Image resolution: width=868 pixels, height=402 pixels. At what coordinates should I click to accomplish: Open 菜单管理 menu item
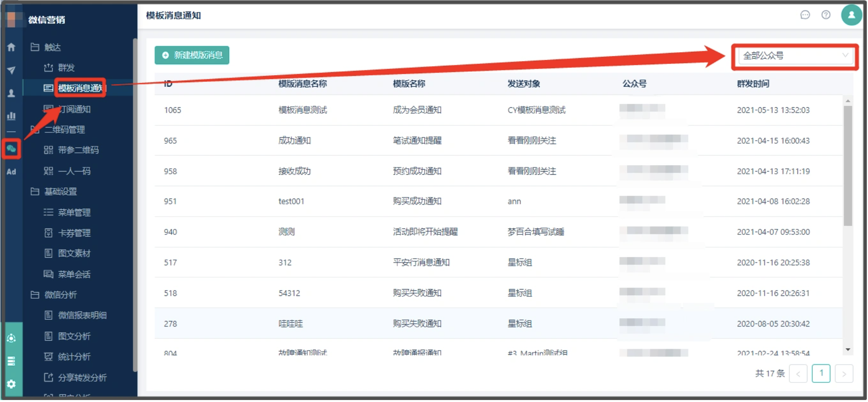[75, 212]
